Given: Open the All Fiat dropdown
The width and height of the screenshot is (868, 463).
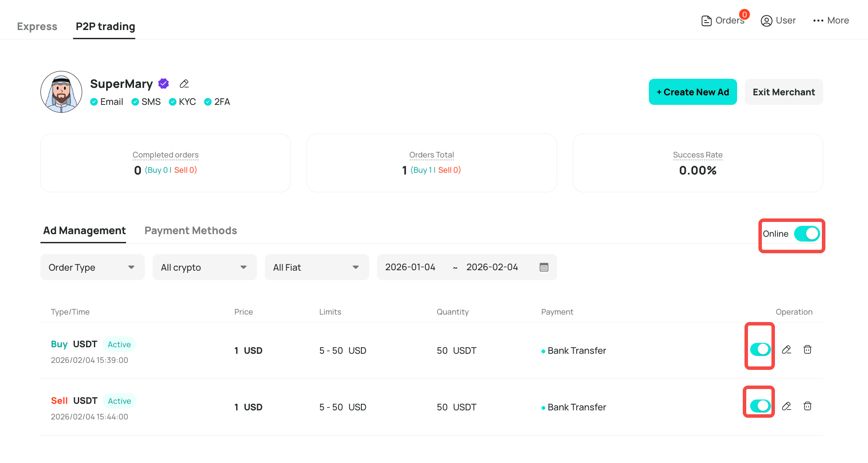Looking at the screenshot, I should pos(317,267).
